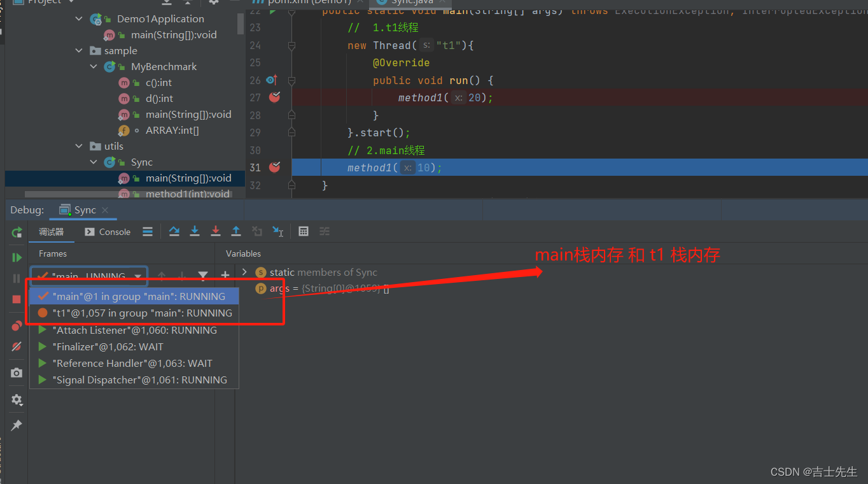Select main(String[]):void under MyBenchmark
Screen dimensions: 868x484
click(188, 115)
